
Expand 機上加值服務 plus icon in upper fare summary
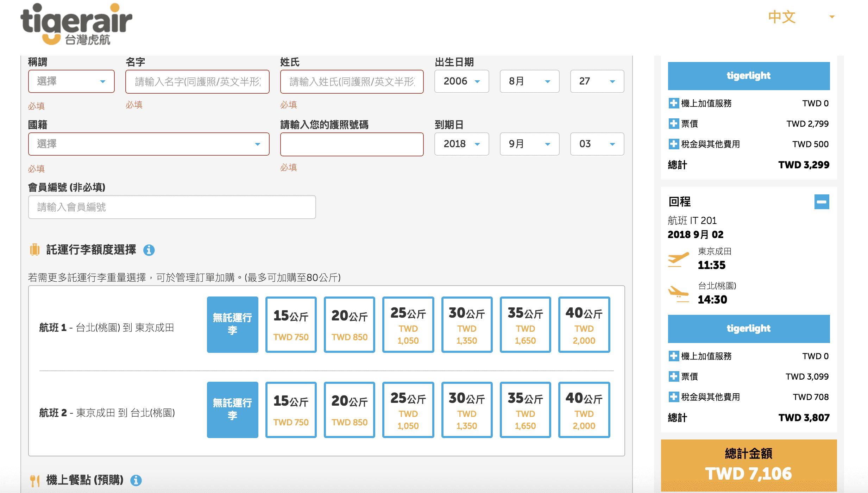coord(673,103)
